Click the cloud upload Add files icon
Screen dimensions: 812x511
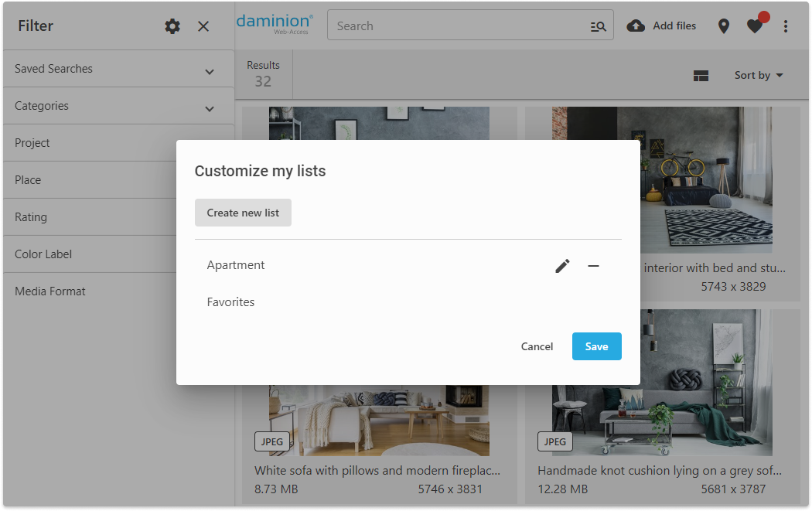(636, 26)
